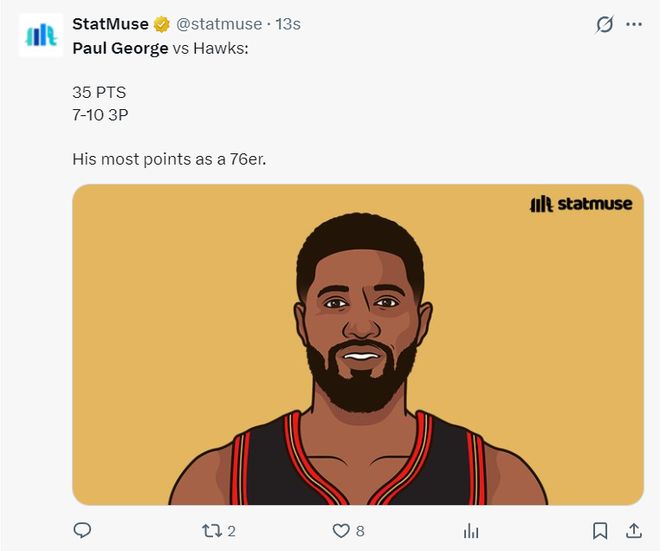Click the bold Paul George text
The width and height of the screenshot is (660, 551).
[x=120, y=47]
